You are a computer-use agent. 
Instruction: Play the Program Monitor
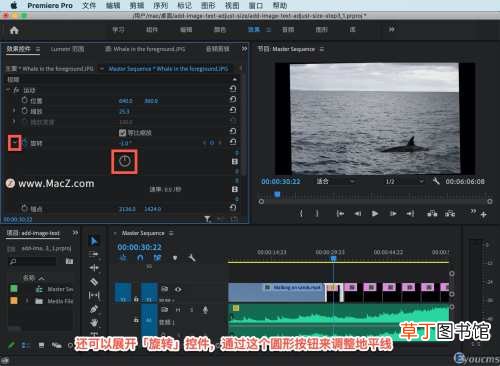(375, 213)
